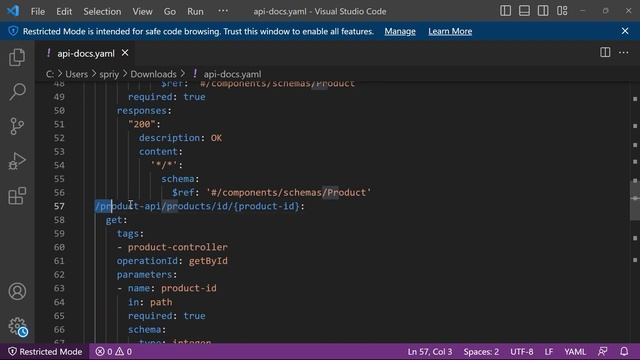Change end of line via LF
The height and width of the screenshot is (360, 640).
click(549, 351)
